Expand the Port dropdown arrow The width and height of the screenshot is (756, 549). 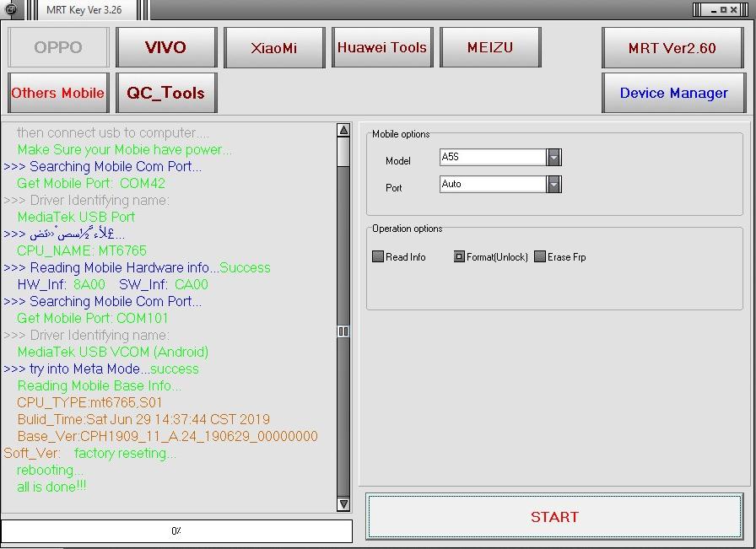[554, 184]
